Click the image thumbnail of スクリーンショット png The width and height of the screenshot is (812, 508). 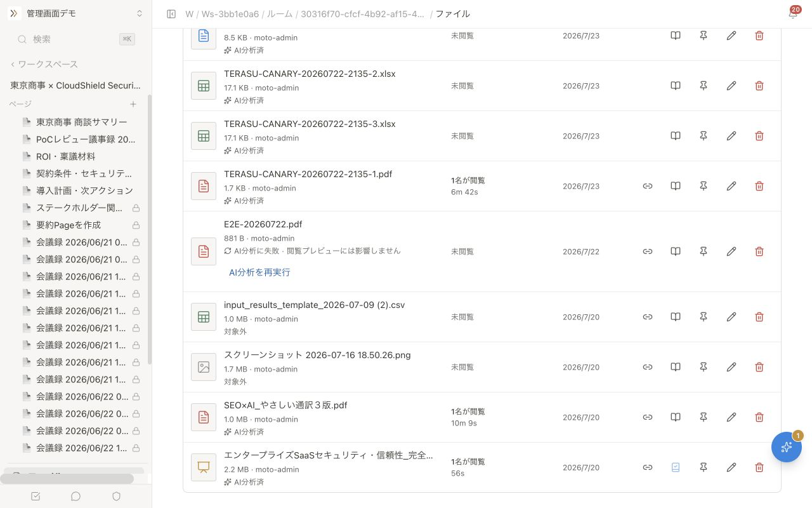(x=204, y=367)
